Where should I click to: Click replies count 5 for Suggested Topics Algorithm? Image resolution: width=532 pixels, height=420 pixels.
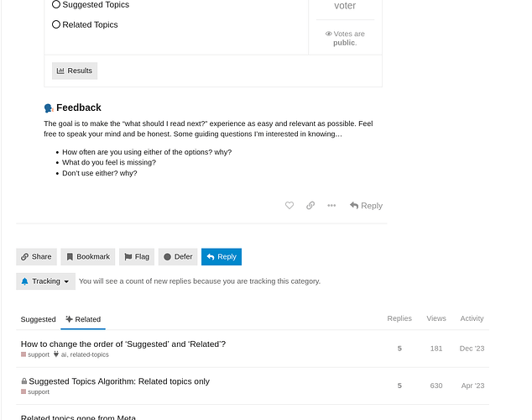[399, 386]
